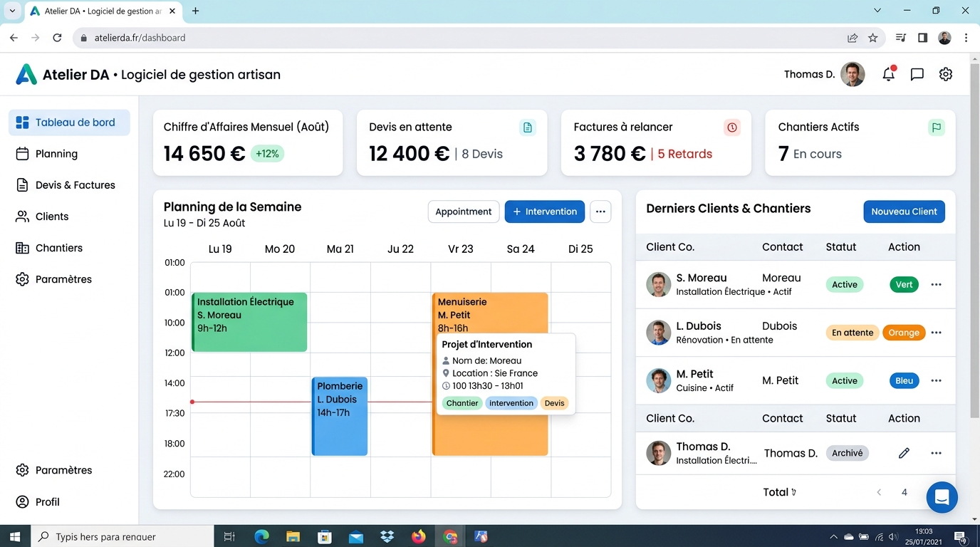Open Microsoft Edge from the taskbar
The height and width of the screenshot is (547, 980).
[x=261, y=537]
